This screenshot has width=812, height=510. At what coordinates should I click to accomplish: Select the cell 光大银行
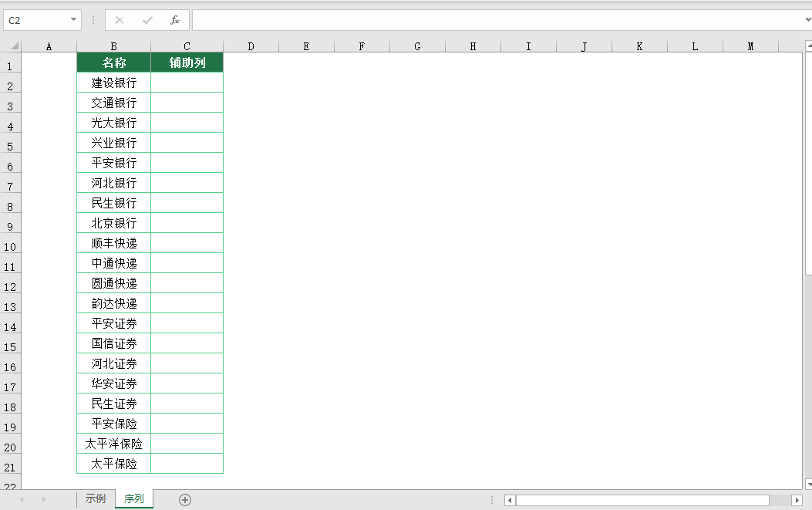click(x=113, y=123)
